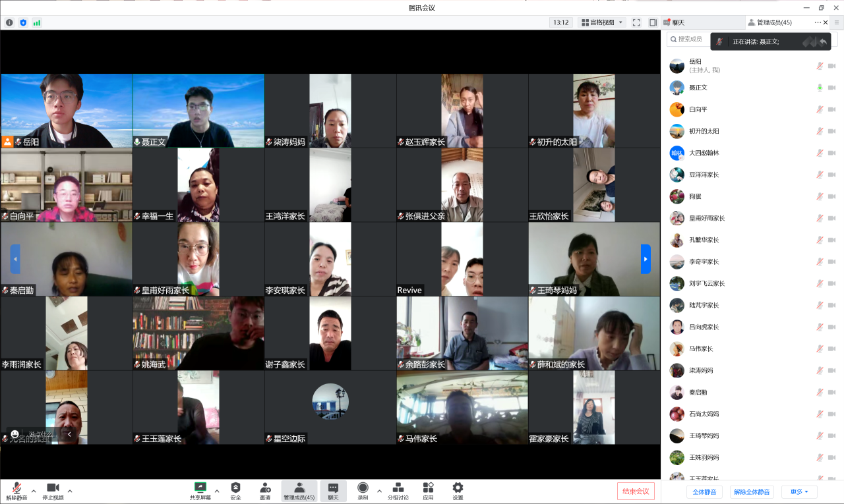Viewport: 844px width, 504px height.
Task: Open 共享屏幕 screen sharing
Action: (x=200, y=488)
